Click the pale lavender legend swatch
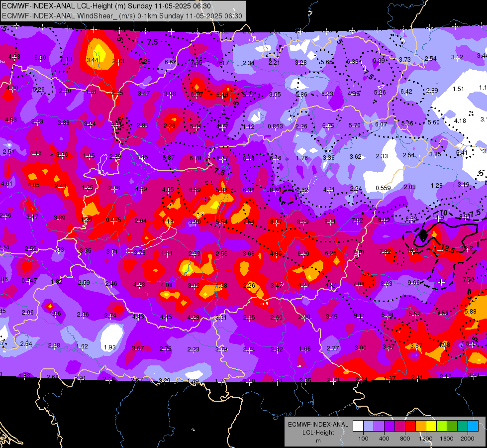Screen dimensions: 487x448 pos(369,426)
